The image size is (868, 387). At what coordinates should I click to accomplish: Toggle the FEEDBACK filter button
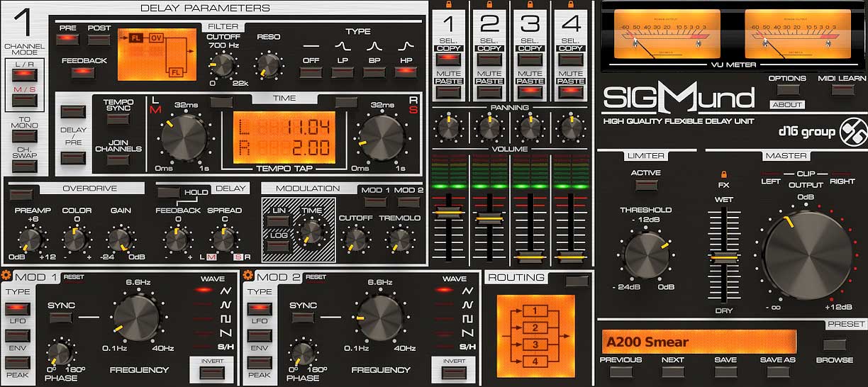tap(84, 72)
